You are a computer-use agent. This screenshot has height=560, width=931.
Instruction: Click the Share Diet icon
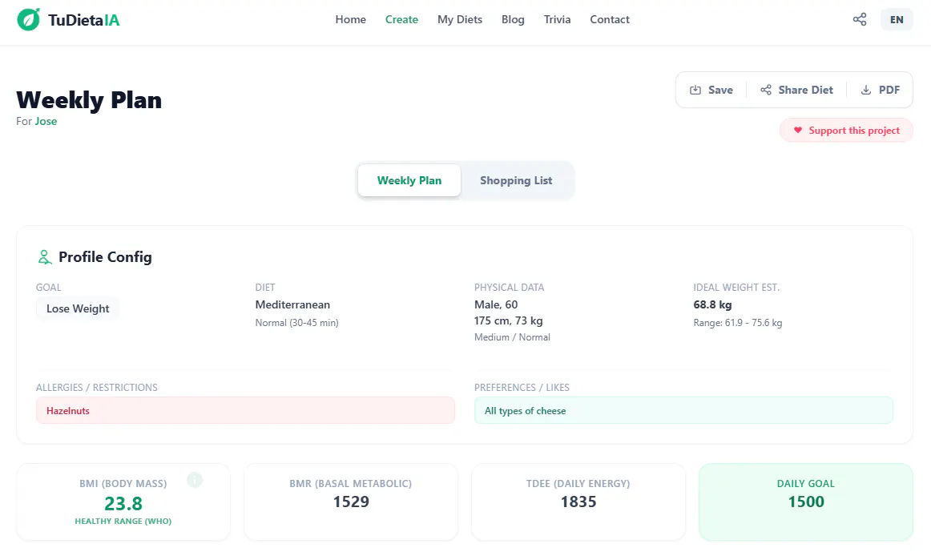pyautogui.click(x=766, y=90)
